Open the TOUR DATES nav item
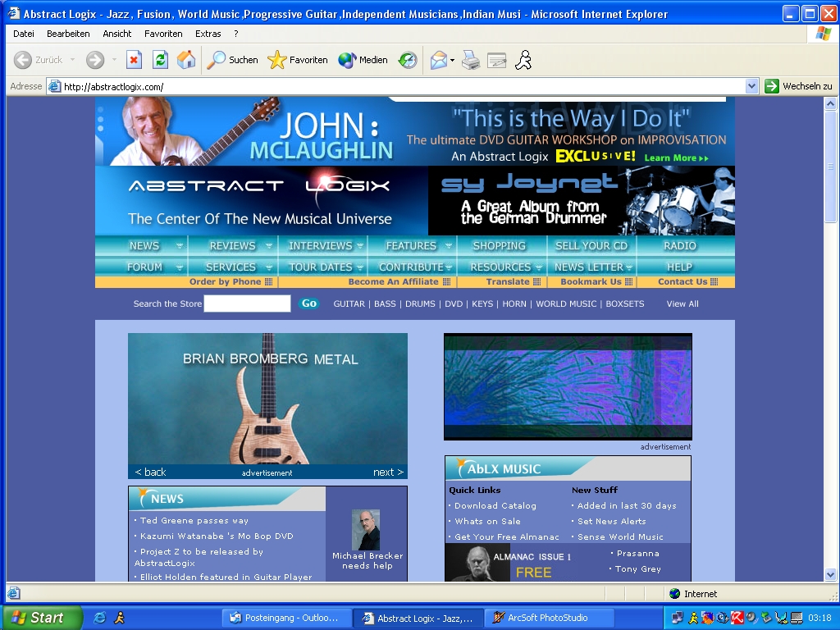Image resolution: width=840 pixels, height=630 pixels. pyautogui.click(x=321, y=267)
